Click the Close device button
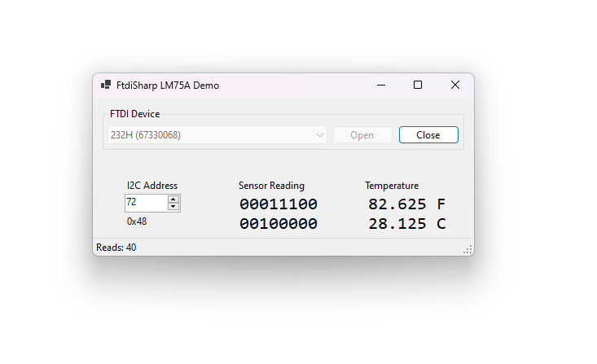 pos(428,135)
